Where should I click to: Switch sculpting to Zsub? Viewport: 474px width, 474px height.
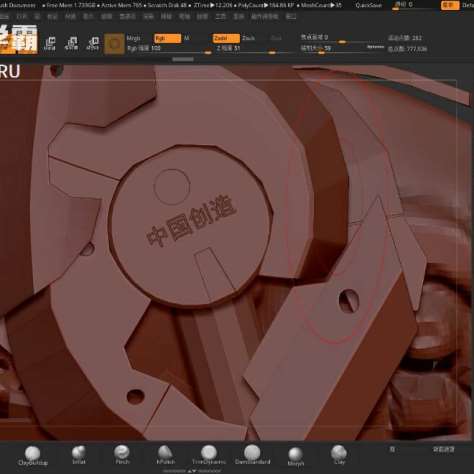click(248, 38)
